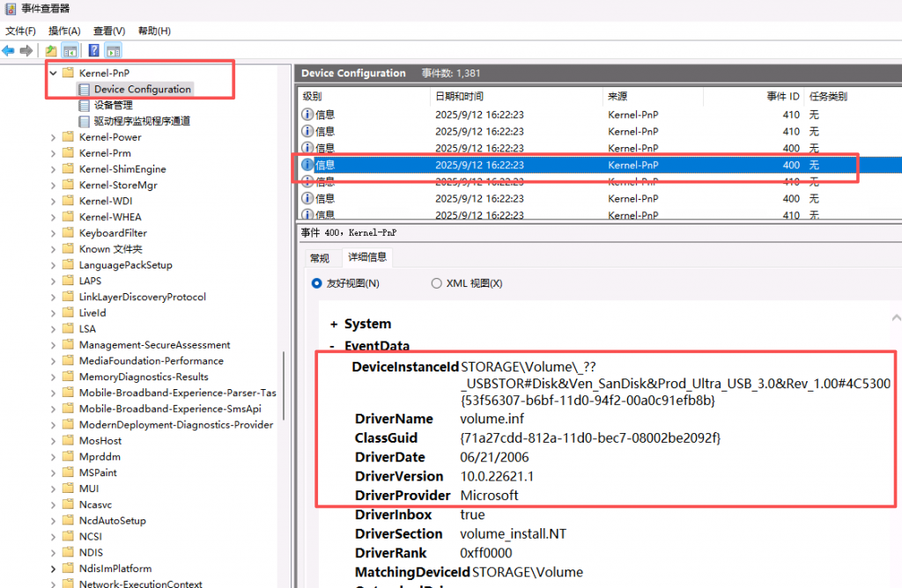This screenshot has width=902, height=588.
Task: Sort events by 日期和时间 column header
Action: pyautogui.click(x=459, y=96)
